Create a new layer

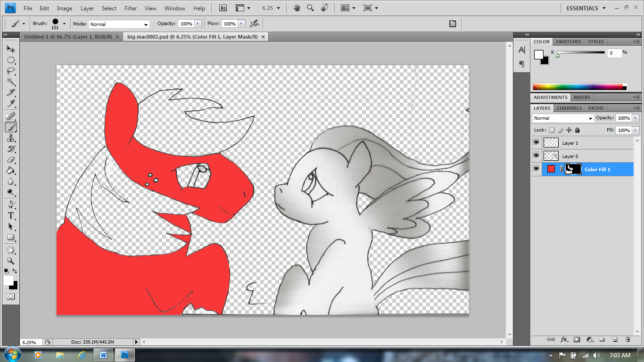pos(615,339)
